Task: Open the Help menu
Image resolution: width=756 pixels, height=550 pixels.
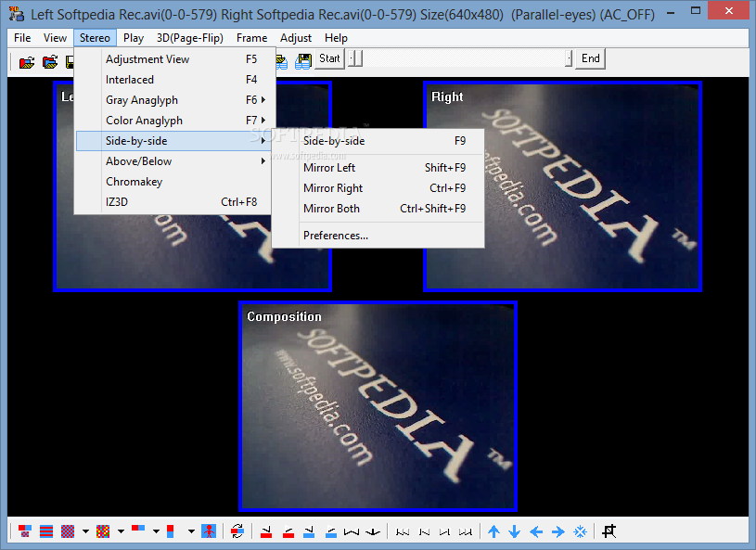Action: tap(336, 38)
